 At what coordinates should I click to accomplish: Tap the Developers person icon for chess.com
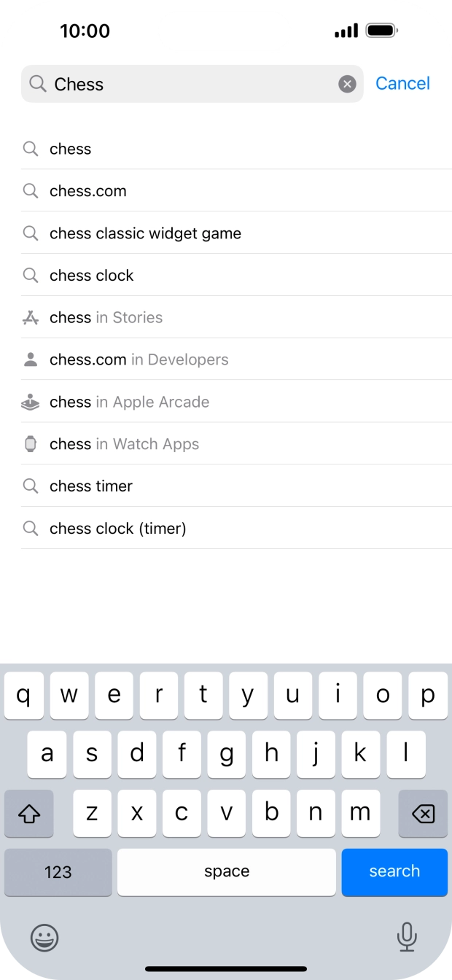(30, 359)
